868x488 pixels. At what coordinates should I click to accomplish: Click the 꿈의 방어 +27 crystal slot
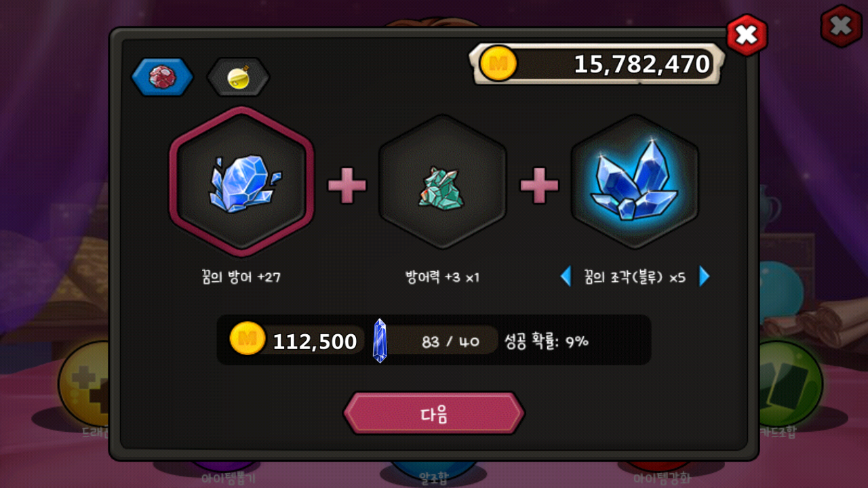point(241,182)
